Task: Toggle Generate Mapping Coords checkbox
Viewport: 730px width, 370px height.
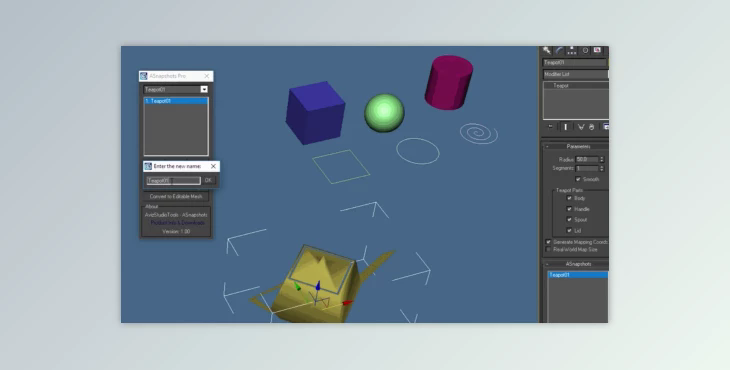Action: tap(548, 242)
